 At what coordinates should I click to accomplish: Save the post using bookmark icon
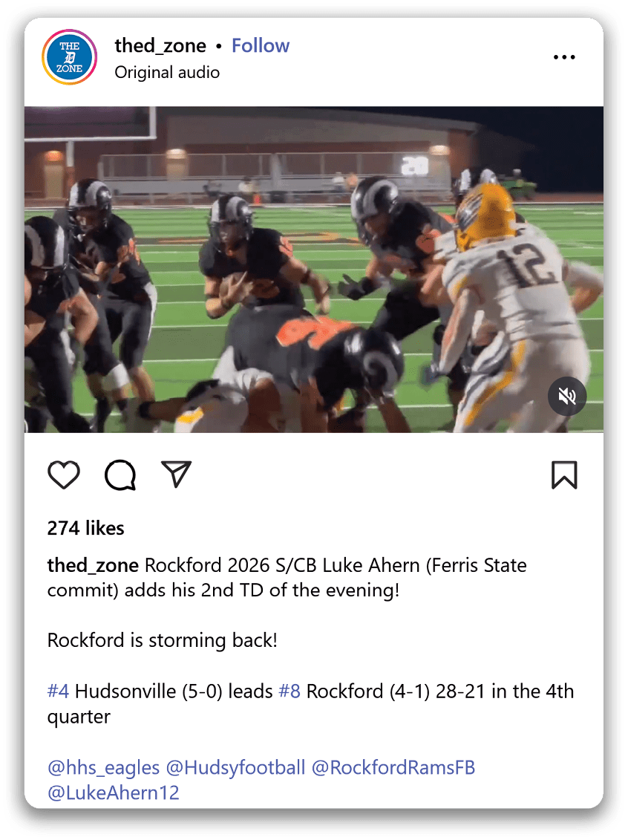tap(564, 475)
